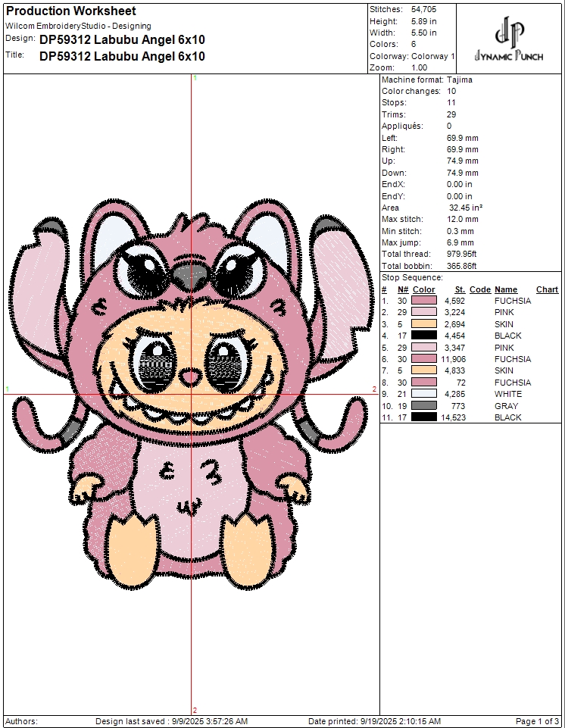Click the stitches value 54,705
Image resolution: width=565 pixels, height=728 pixels.
pyautogui.click(x=424, y=9)
